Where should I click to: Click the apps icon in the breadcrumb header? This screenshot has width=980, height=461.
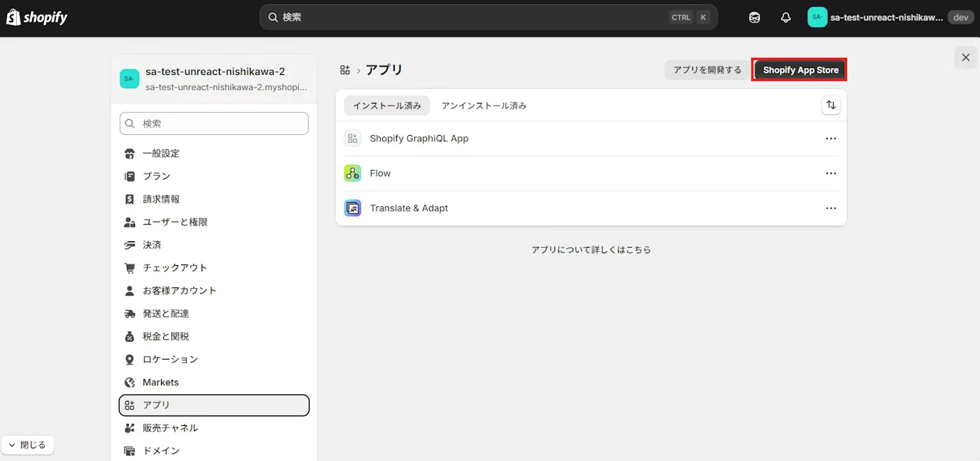344,69
